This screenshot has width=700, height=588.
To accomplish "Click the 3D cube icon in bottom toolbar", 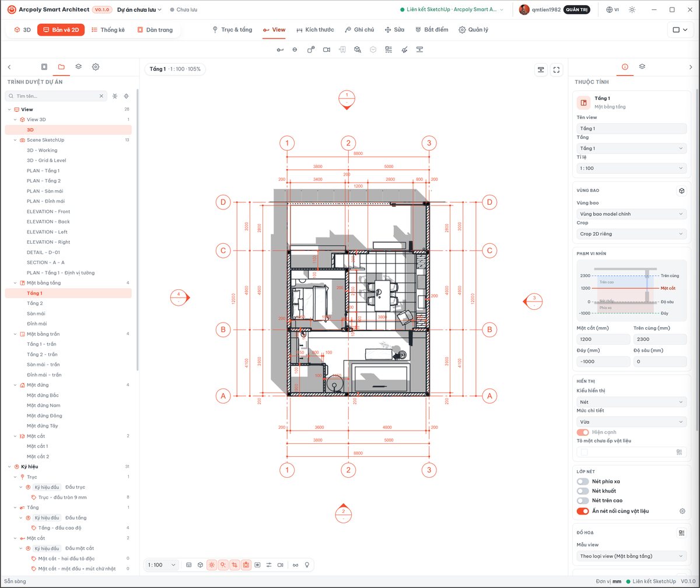I will (x=200, y=565).
